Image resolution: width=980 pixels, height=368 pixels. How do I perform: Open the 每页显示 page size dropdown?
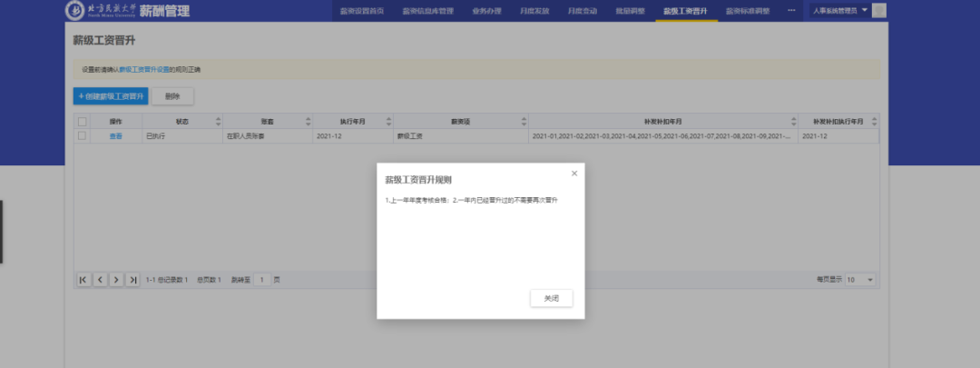(x=860, y=280)
